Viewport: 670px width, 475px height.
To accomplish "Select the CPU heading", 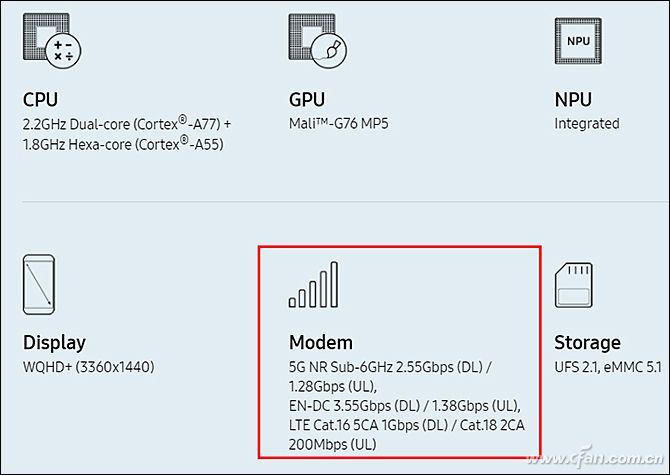I will coord(40,100).
